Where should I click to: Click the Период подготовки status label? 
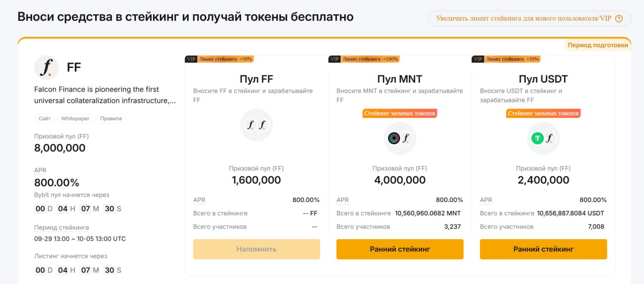[598, 45]
